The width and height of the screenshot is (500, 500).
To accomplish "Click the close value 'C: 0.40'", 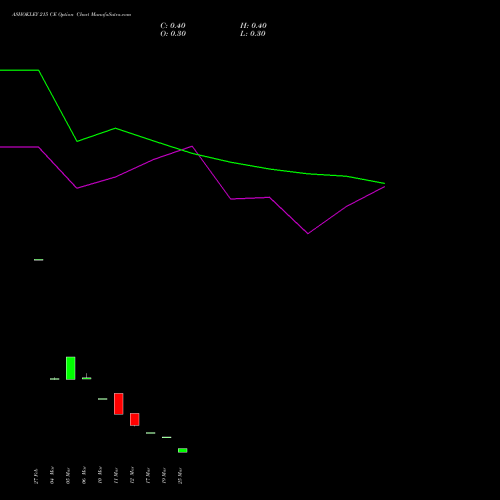I will (173, 26).
